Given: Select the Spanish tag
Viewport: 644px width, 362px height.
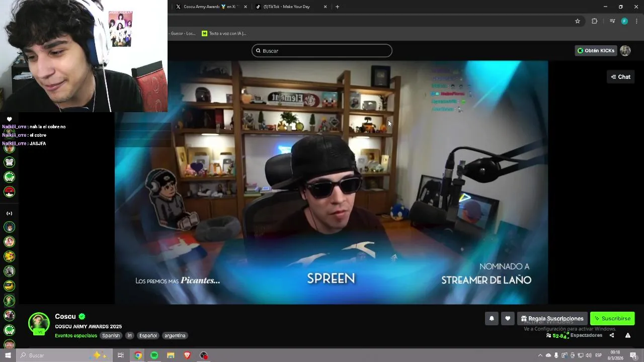Looking at the screenshot, I should click(111, 335).
